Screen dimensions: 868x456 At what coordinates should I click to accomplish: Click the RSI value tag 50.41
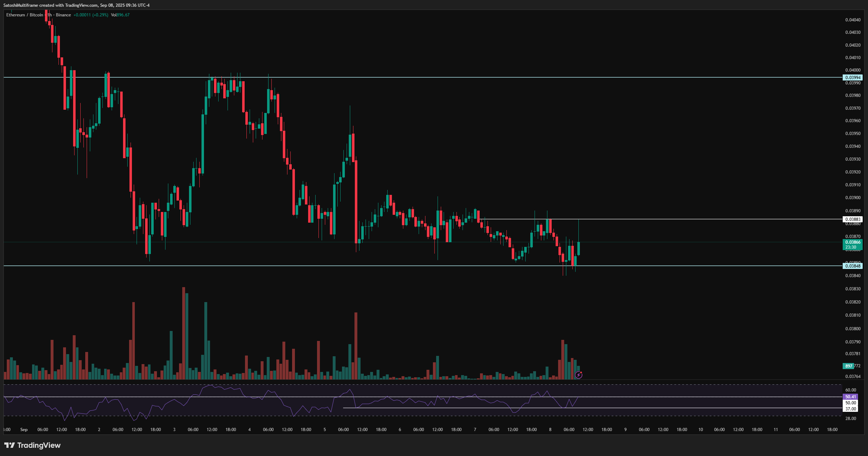(851, 397)
